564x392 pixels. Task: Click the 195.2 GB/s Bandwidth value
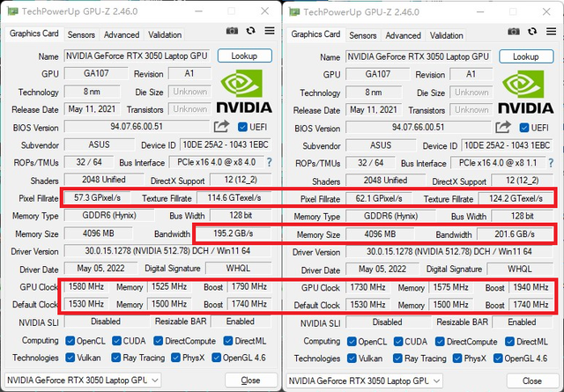[233, 233]
